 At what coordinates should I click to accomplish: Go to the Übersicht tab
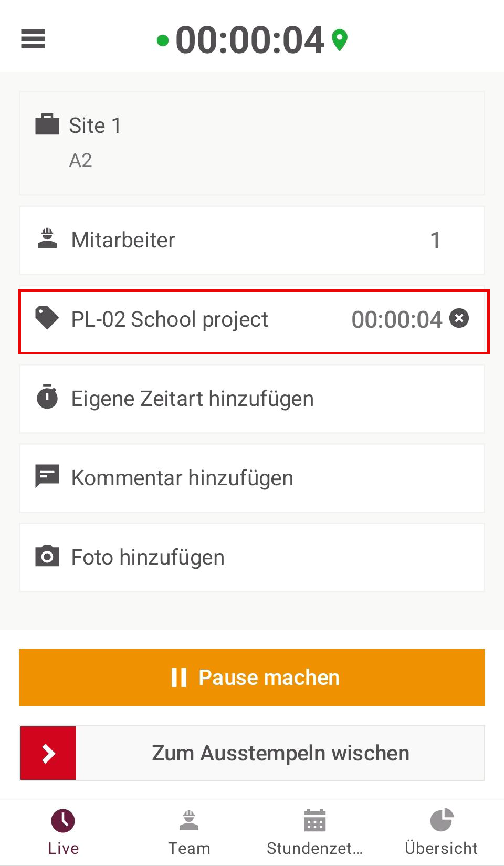click(x=441, y=833)
